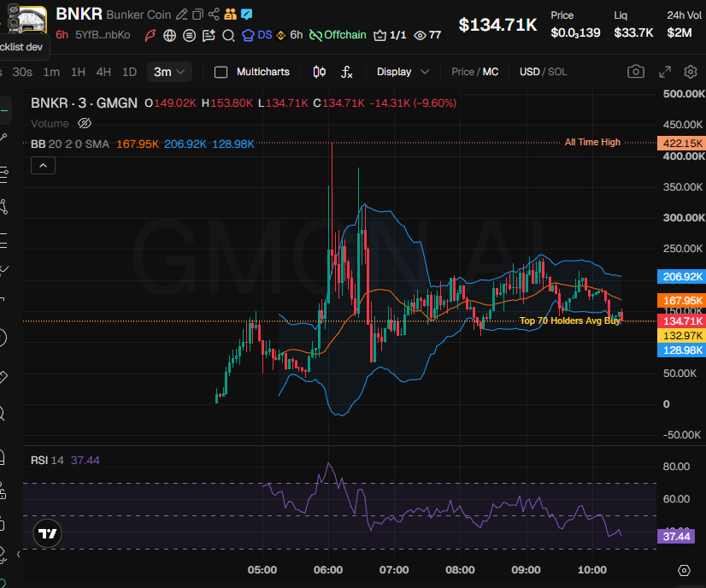
Task: Switch chart to MC mode
Action: 491,72
